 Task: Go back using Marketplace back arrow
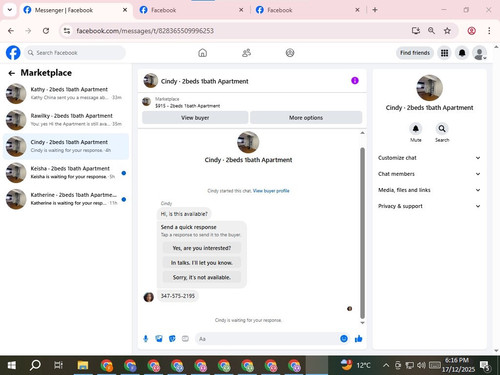coord(12,73)
